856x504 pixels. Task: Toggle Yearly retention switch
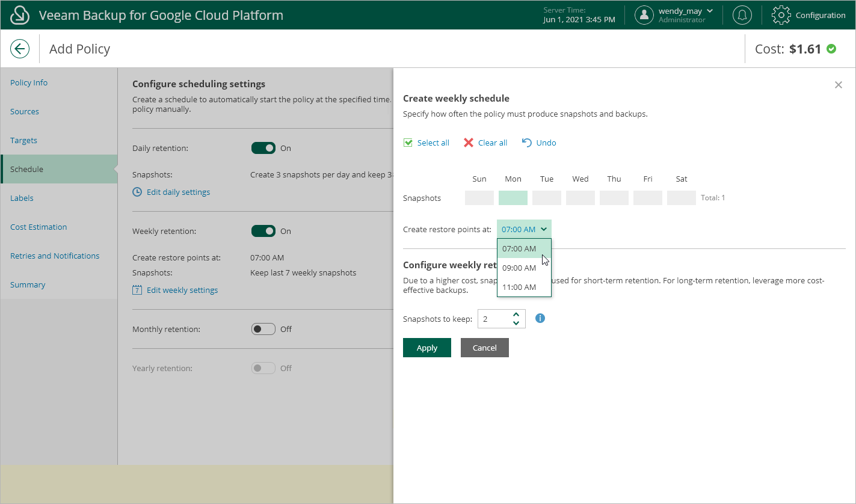point(263,368)
